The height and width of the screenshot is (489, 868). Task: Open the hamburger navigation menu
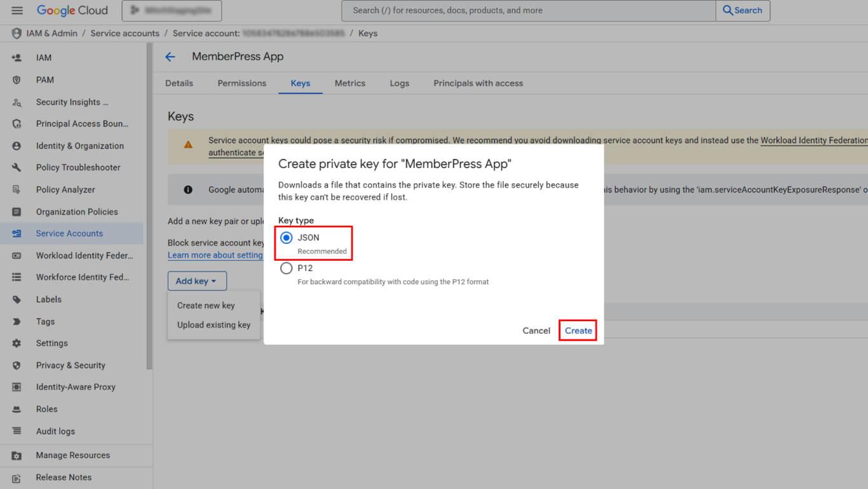pyautogui.click(x=17, y=11)
